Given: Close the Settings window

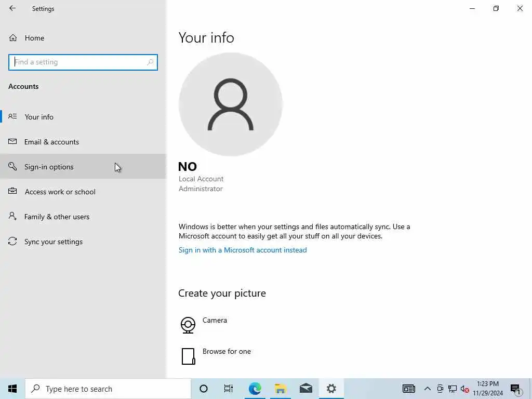Looking at the screenshot, I should (520, 8).
